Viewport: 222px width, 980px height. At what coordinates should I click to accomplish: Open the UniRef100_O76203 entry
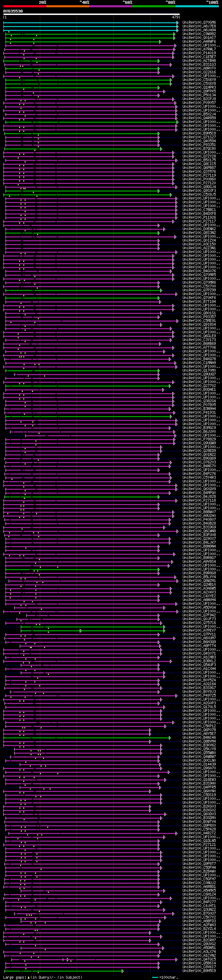pos(199,463)
